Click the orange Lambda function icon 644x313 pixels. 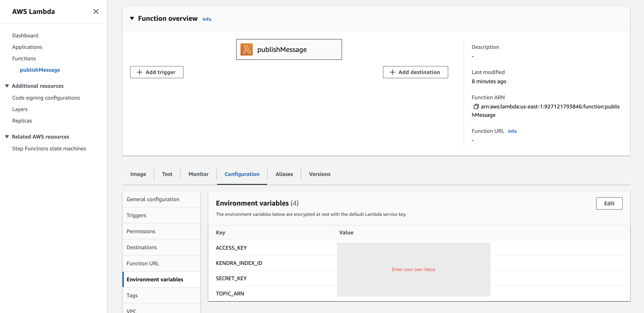(246, 49)
